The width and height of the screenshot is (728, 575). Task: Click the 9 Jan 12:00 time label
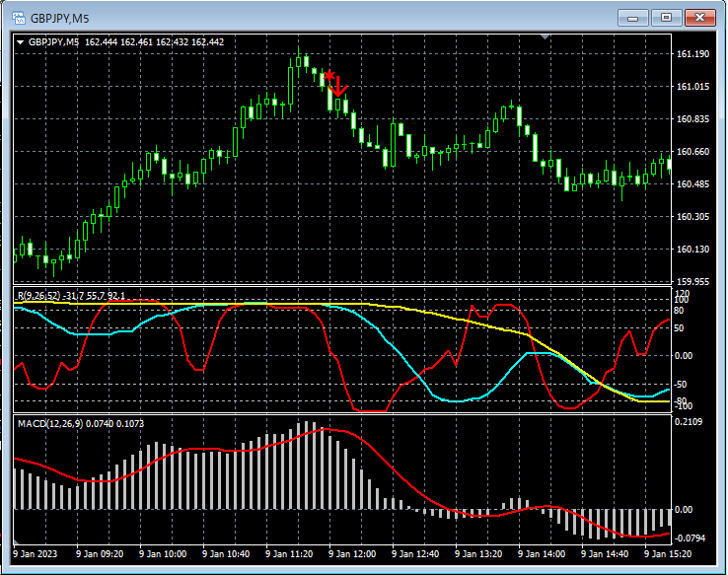pos(352,554)
